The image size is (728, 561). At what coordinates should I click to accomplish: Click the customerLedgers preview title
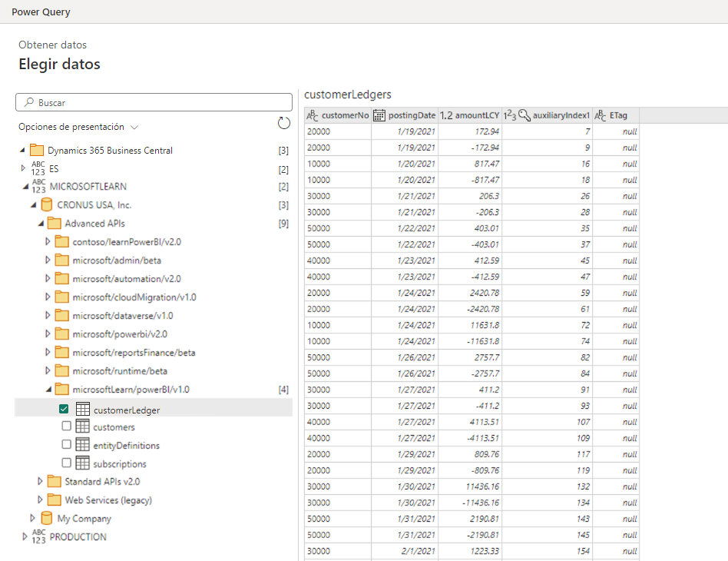[x=348, y=95]
